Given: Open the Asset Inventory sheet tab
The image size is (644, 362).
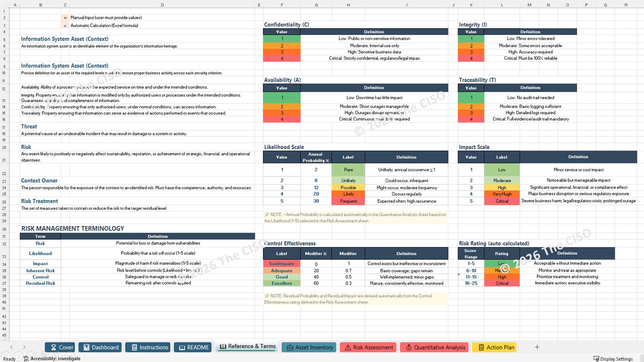Looking at the screenshot, I should tap(309, 347).
